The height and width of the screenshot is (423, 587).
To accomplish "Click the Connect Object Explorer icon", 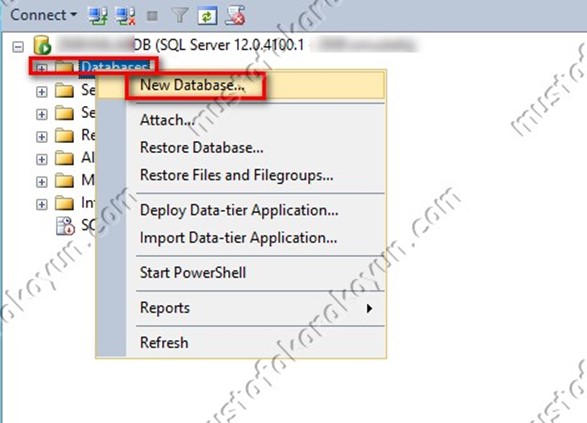I will pyautogui.click(x=97, y=16).
